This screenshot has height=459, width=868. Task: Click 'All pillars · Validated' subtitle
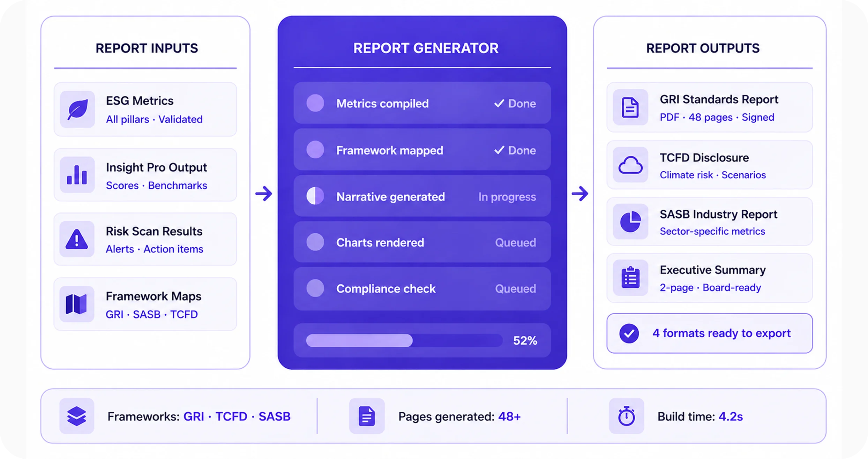[154, 119]
